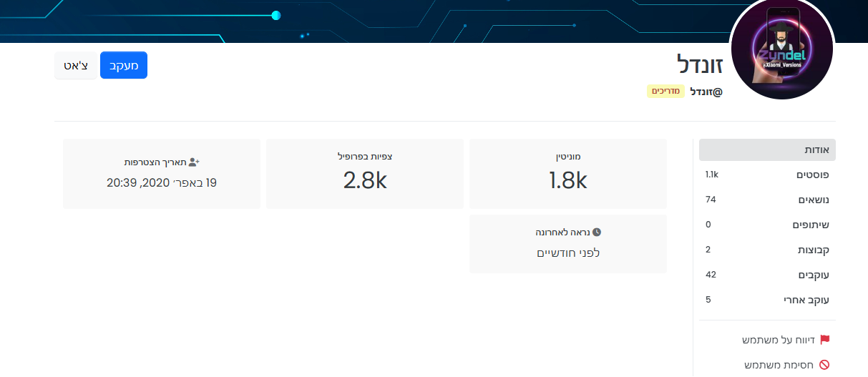Go to the נושאים topics list

pos(767,200)
